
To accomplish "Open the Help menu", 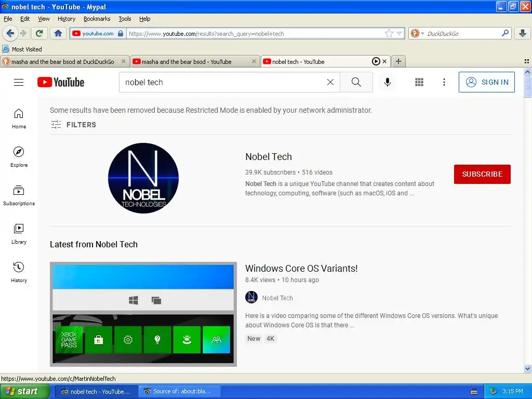I will click(144, 19).
